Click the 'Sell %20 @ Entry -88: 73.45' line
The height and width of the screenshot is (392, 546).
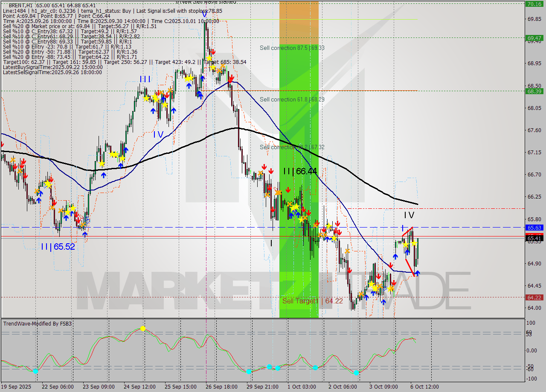coord(70,57)
